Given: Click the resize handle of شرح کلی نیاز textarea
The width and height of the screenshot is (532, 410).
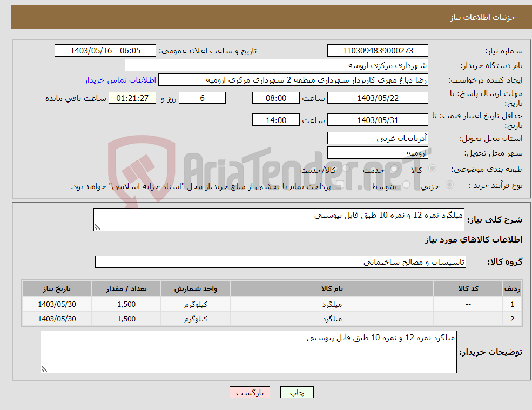Looking at the screenshot, I should pyautogui.click(x=97, y=228).
